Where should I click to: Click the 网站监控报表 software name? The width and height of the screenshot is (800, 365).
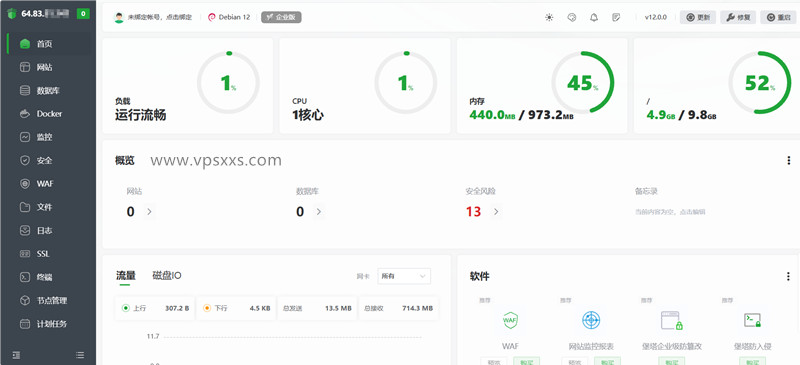pos(591,347)
